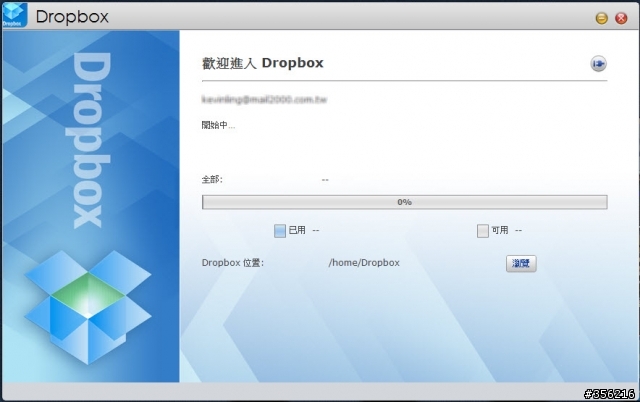Click the logout plug icon beside the welcome heading

coord(598,64)
